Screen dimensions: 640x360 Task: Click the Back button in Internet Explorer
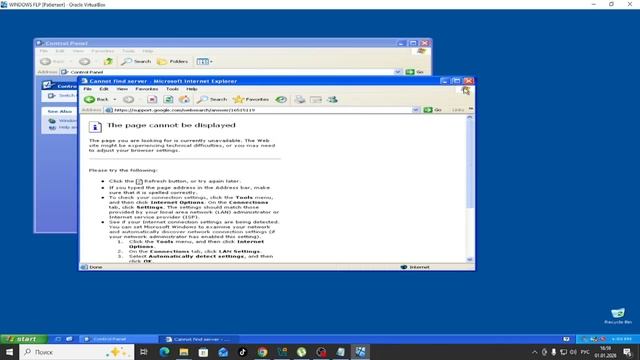(96, 99)
